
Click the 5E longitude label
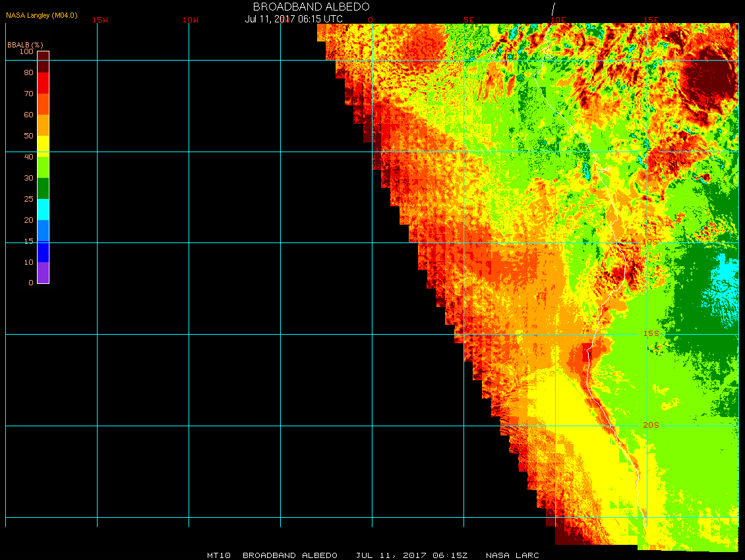(469, 20)
